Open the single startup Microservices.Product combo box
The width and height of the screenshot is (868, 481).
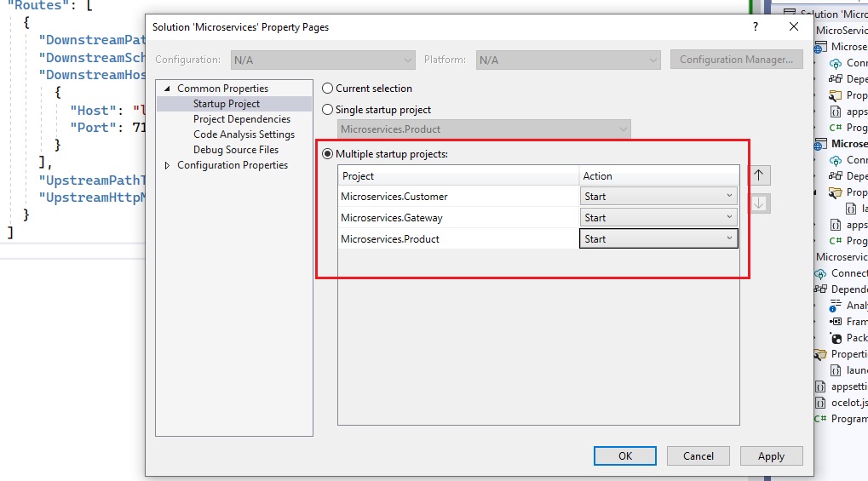coord(484,129)
